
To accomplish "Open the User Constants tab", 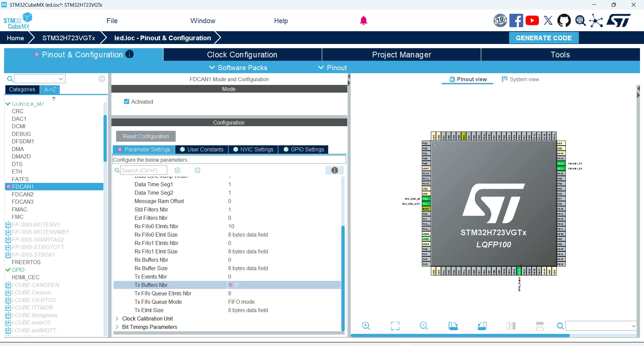I will click(x=202, y=149).
